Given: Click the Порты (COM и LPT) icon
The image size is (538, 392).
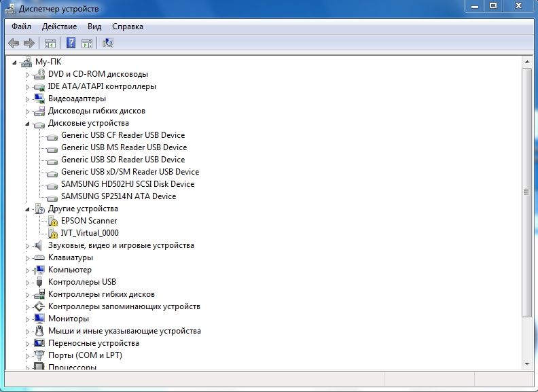Looking at the screenshot, I should pyautogui.click(x=39, y=355).
